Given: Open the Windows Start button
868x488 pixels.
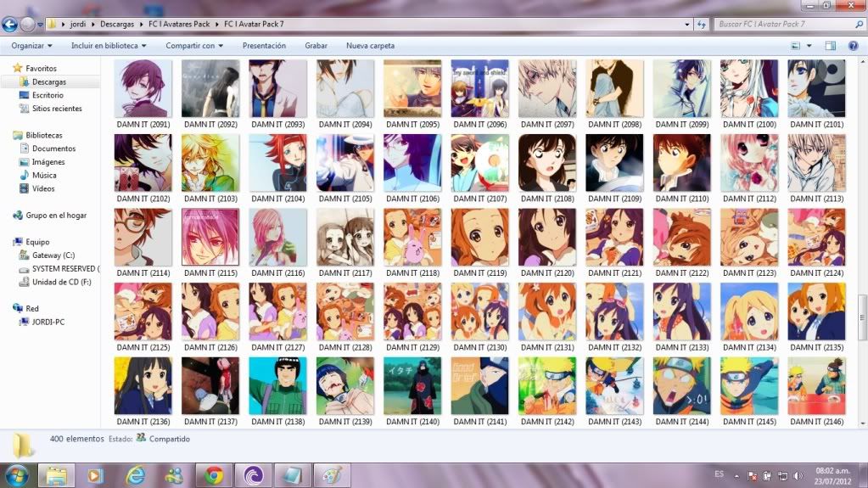Looking at the screenshot, I should click(17, 476).
